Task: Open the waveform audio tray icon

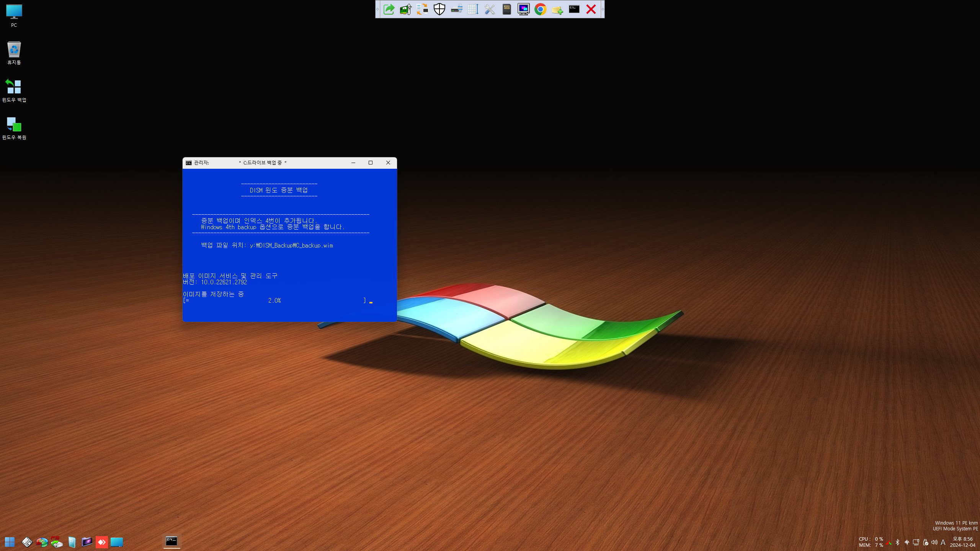Action: [x=907, y=542]
